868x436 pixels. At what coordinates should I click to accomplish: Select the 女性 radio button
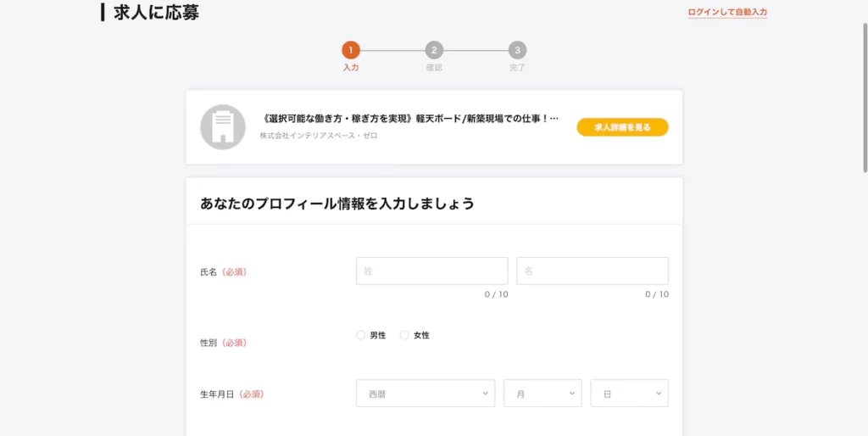click(404, 335)
